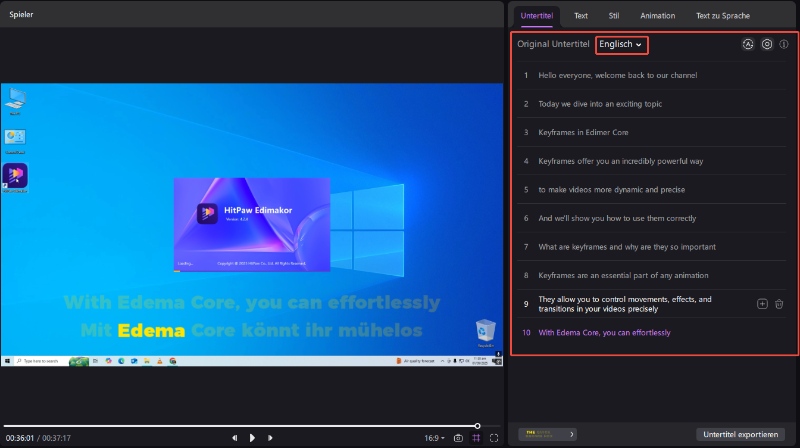Open the 16:9 aspect ratio dropdown
Image resolution: width=800 pixels, height=448 pixels.
coord(433,437)
